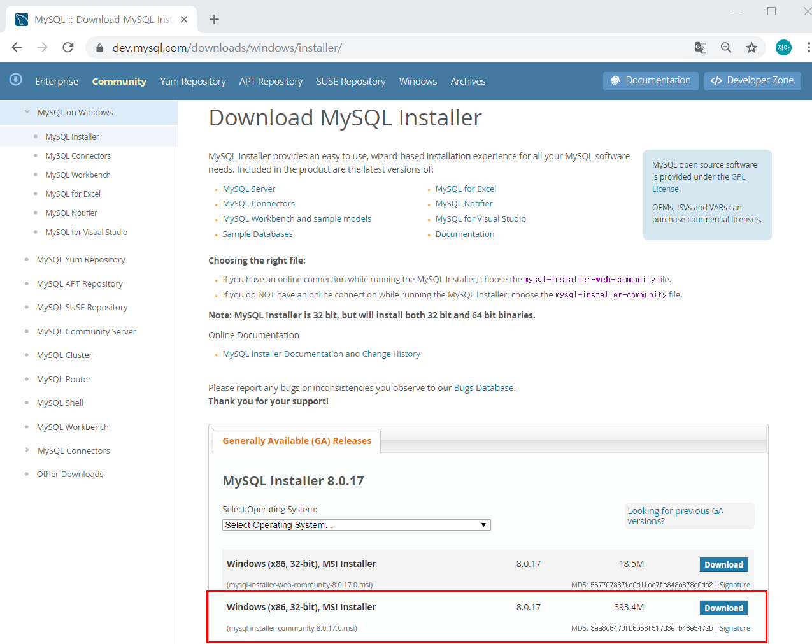The height and width of the screenshot is (644, 812).
Task: Click the MySQL Workbench and sample models link
Action: 297,219
